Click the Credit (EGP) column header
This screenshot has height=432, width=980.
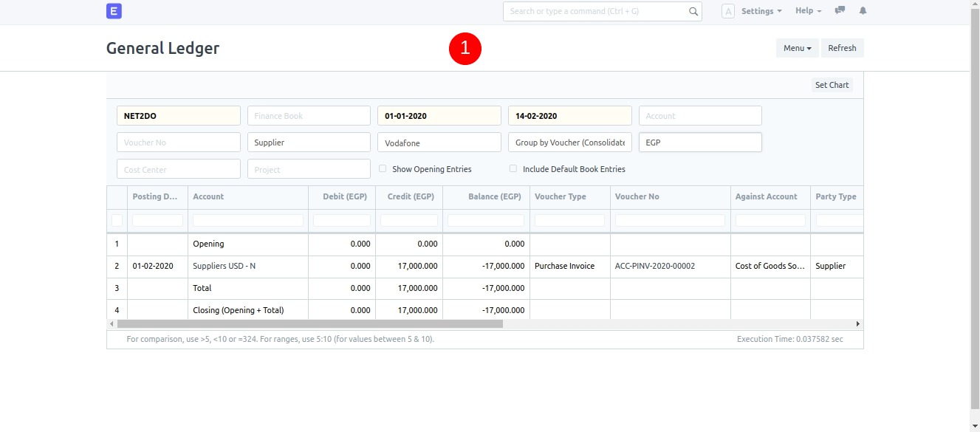click(x=409, y=197)
